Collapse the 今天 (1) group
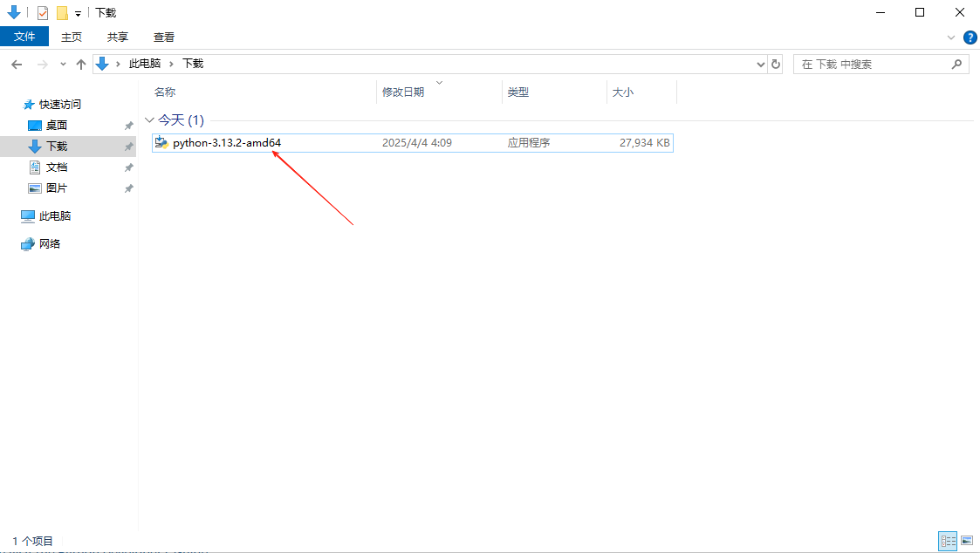The image size is (980, 553). click(x=149, y=120)
